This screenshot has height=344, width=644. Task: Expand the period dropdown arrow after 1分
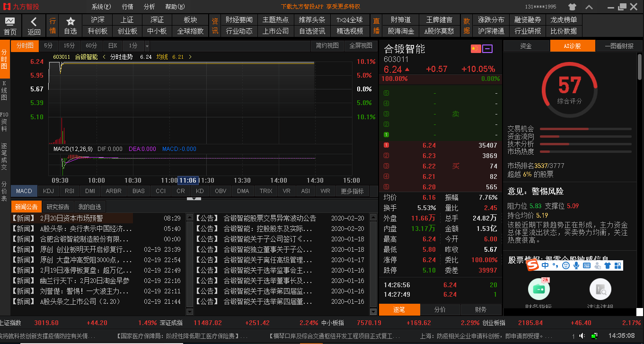tap(147, 46)
